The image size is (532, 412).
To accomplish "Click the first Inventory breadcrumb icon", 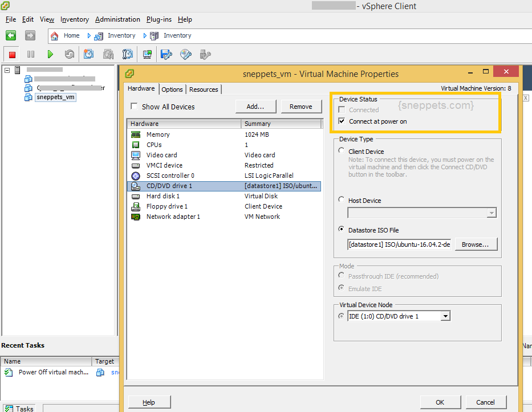I will coord(99,36).
